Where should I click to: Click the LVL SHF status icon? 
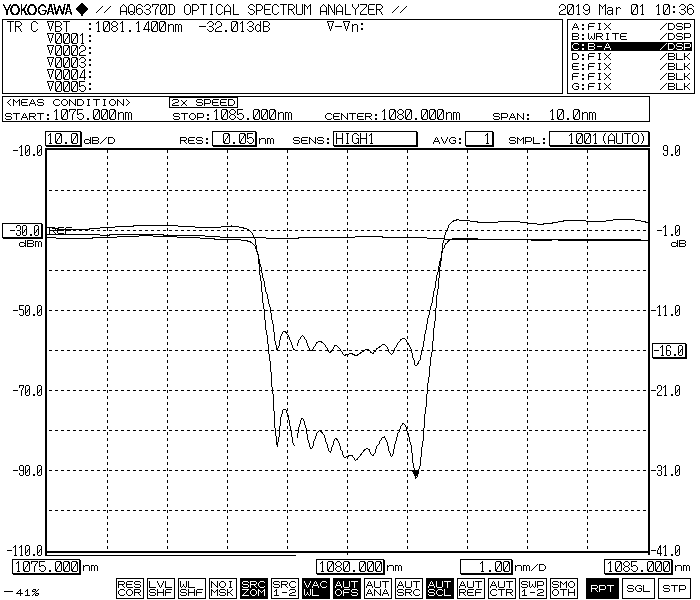point(160,588)
